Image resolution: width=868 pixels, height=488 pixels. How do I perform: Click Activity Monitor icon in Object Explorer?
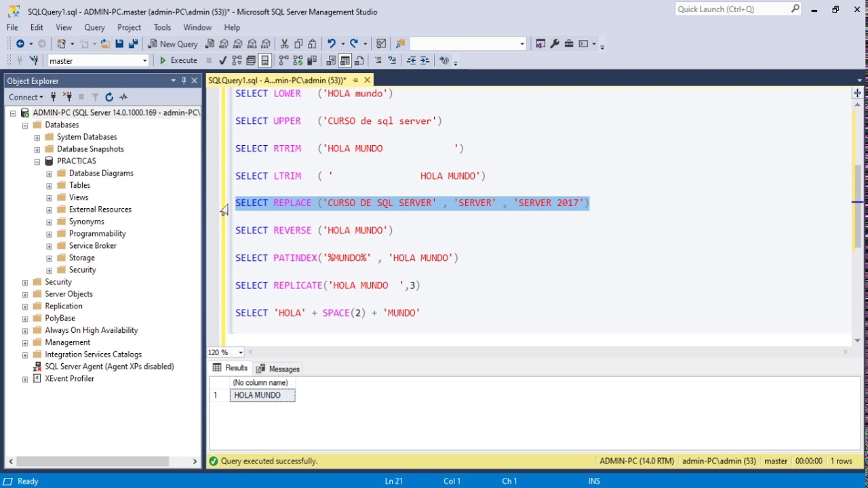(123, 97)
